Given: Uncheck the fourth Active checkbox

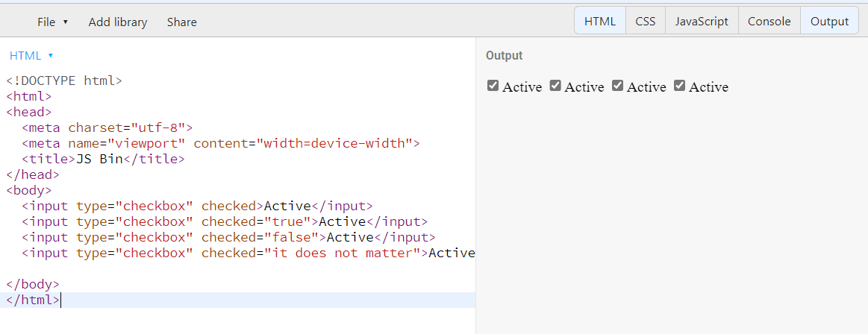Looking at the screenshot, I should (x=679, y=86).
